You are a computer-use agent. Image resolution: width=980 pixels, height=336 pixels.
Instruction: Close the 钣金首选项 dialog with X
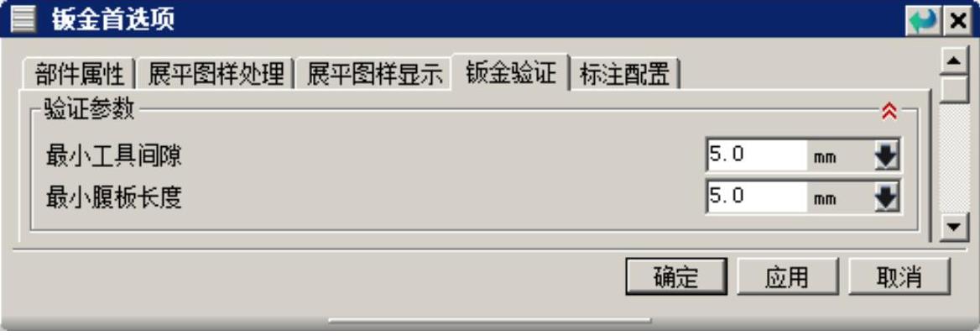957,21
